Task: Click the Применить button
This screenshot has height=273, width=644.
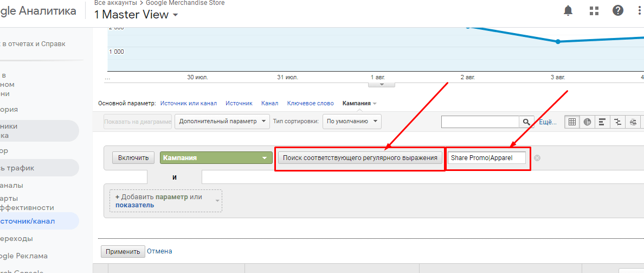Action: coord(123,251)
